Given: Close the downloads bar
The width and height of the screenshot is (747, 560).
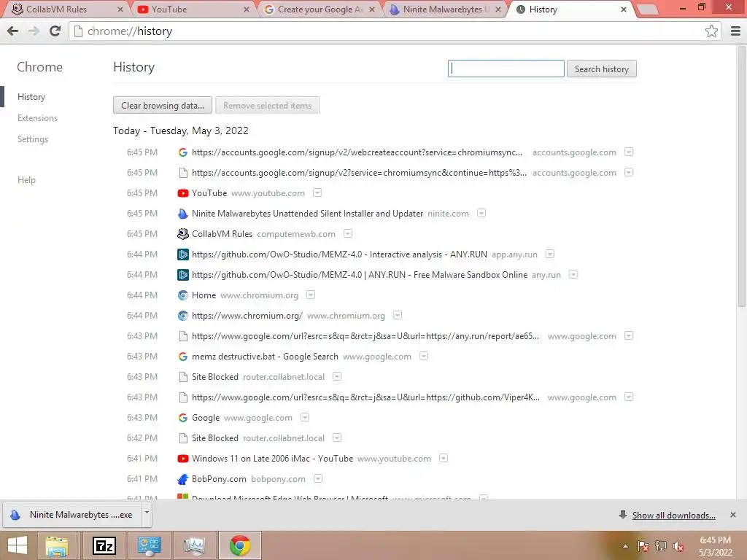Looking at the screenshot, I should click(733, 515).
